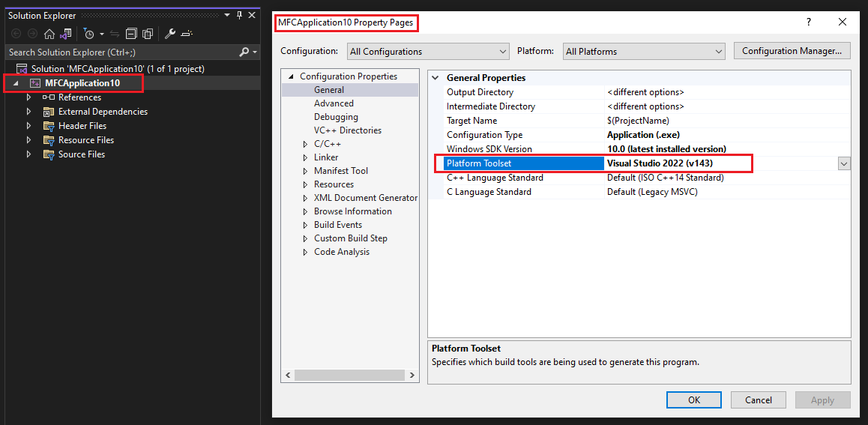The image size is (868, 425).
Task: Expand the Resource Files filter
Action: [x=28, y=140]
